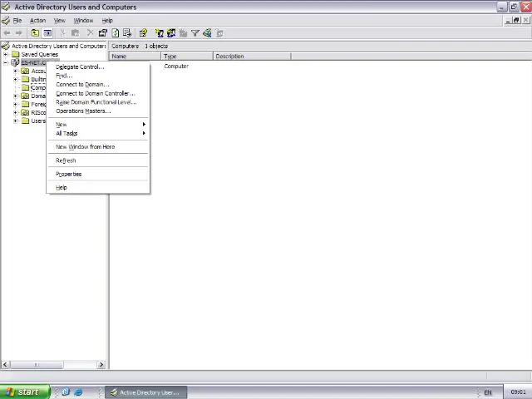Choose Delegate Control from context menu
Image resolution: width=532 pixels, height=399 pixels.
coord(98,66)
